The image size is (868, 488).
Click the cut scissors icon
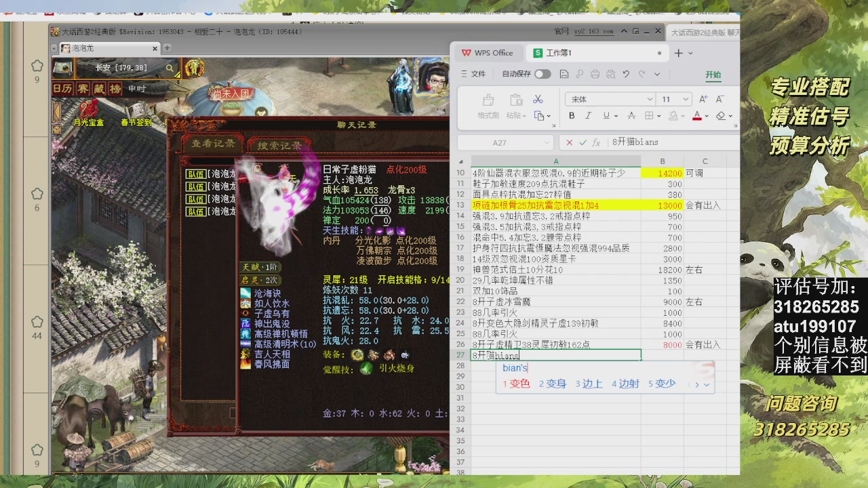[538, 99]
